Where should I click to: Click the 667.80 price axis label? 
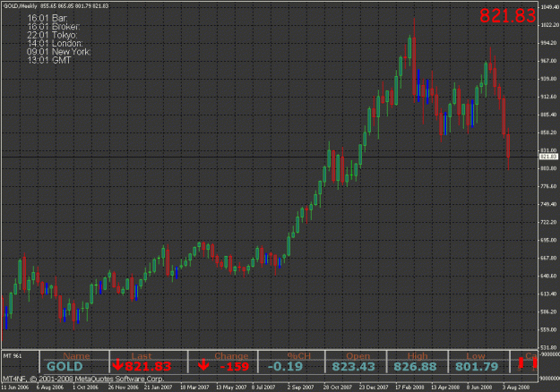pos(550,258)
